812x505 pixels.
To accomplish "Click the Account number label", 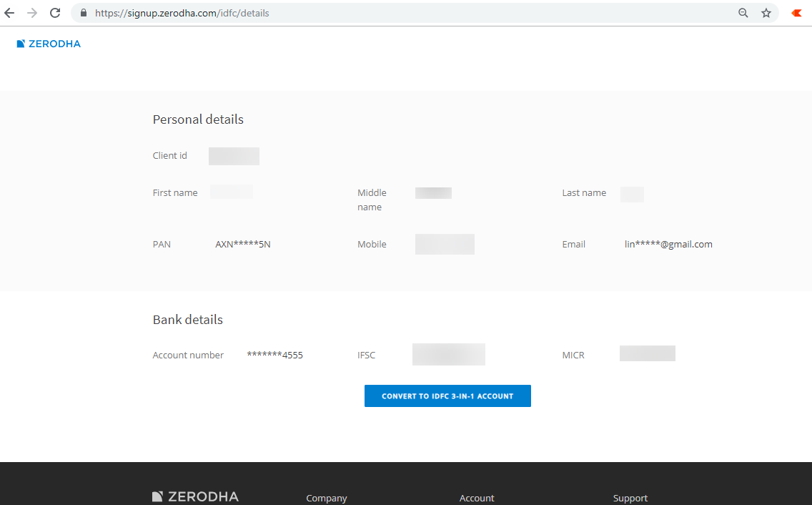I will 188,356.
